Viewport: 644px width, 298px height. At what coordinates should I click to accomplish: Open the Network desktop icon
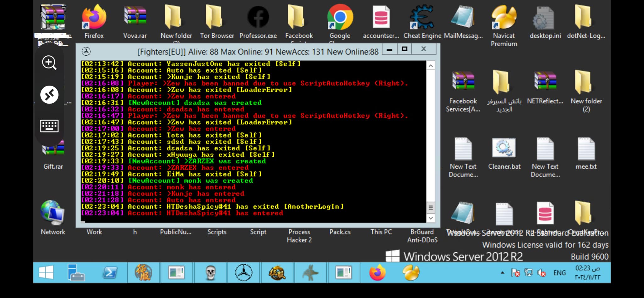tap(53, 218)
